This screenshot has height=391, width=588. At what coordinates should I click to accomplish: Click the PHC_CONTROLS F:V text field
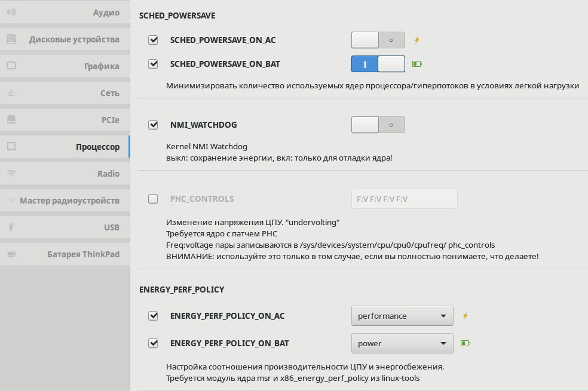404,199
